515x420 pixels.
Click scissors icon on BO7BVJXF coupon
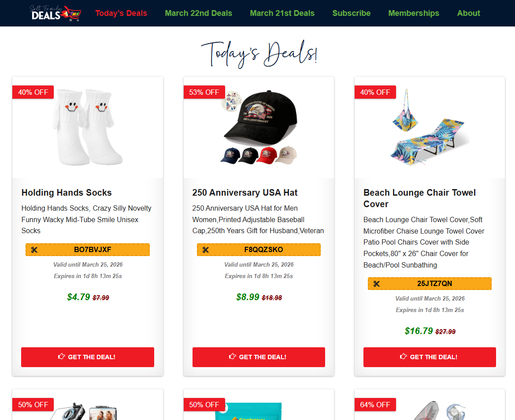(34, 250)
